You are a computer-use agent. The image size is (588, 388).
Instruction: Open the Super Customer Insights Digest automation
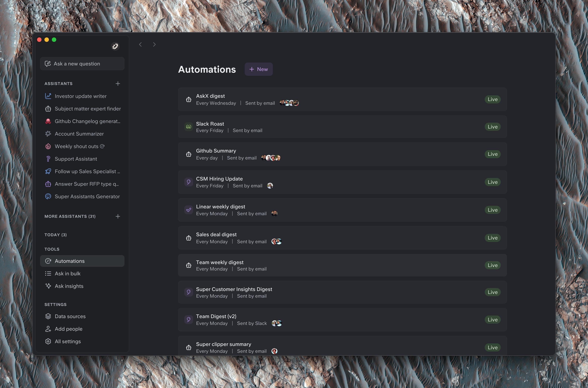(x=342, y=292)
